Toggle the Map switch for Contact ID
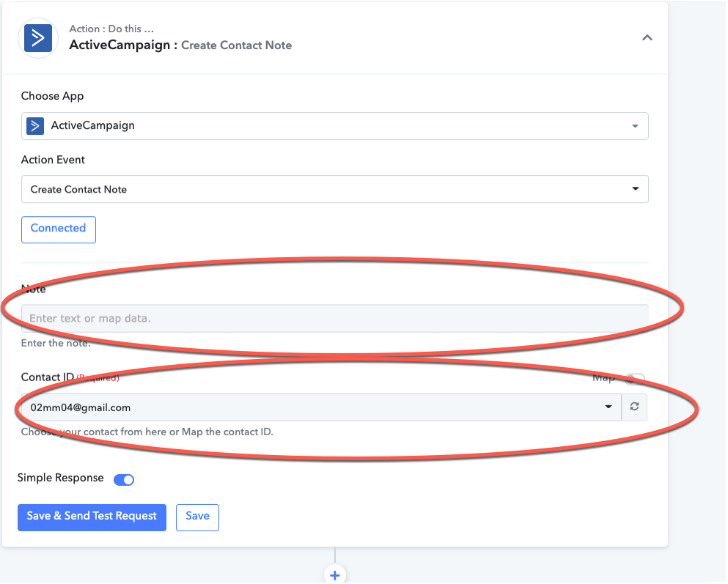Viewport: 728px width, 584px height. [634, 379]
